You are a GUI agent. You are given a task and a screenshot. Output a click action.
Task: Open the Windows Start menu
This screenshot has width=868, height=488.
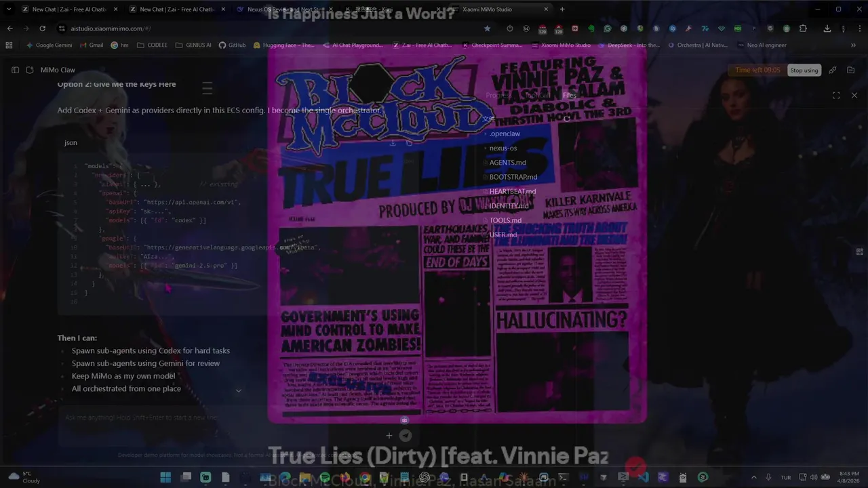[165, 477]
